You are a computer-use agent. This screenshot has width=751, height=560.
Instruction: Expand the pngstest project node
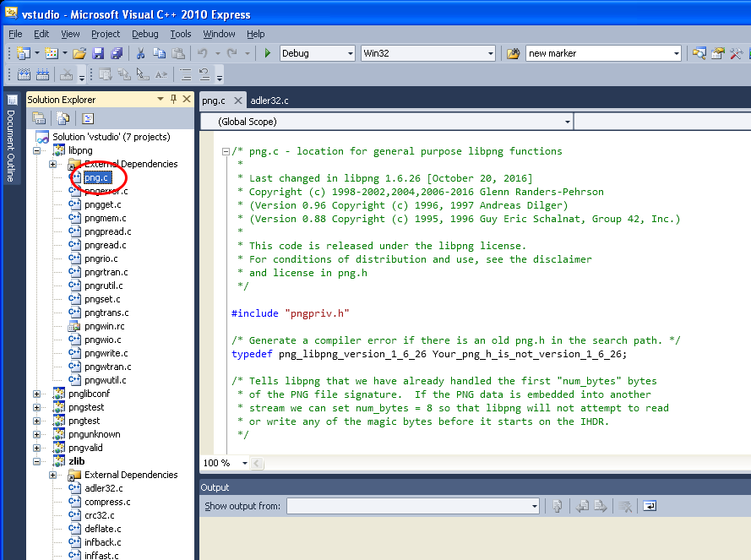pyautogui.click(x=37, y=407)
